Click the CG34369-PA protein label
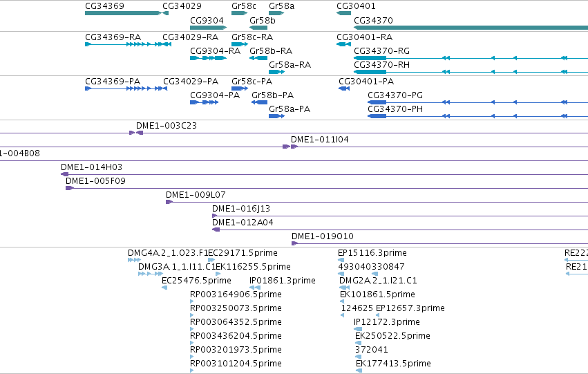This screenshot has height=374, width=588. pyautogui.click(x=113, y=82)
